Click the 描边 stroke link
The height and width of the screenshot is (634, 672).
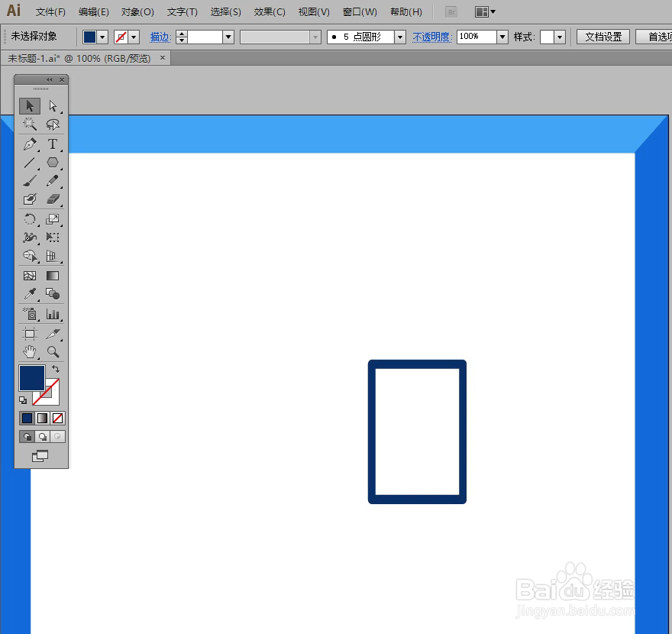point(160,37)
